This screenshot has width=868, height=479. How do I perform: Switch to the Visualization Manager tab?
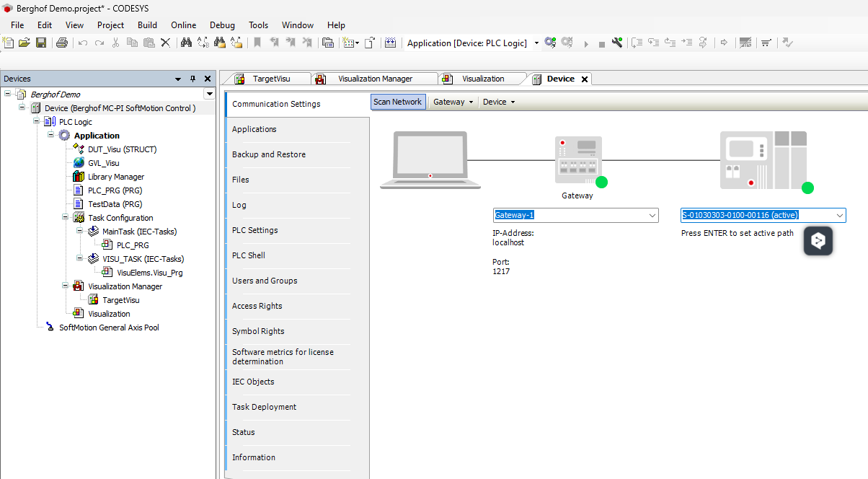click(x=375, y=79)
